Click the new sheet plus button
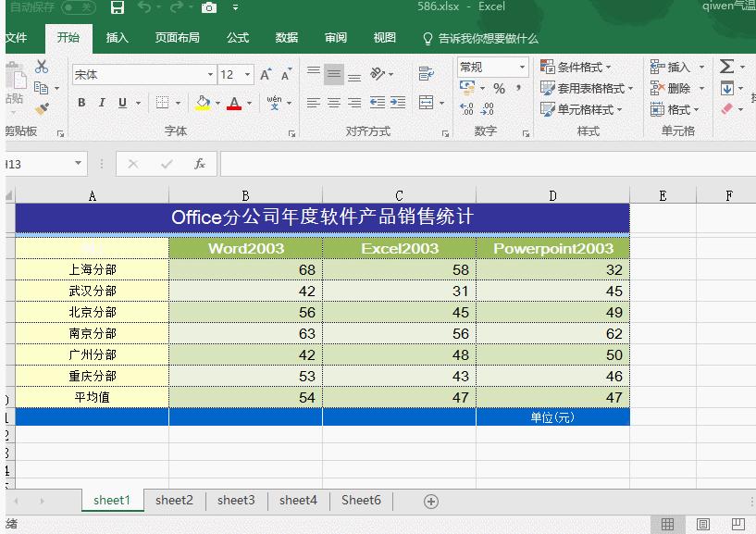Viewport: 756px width, 534px height. coord(429,500)
